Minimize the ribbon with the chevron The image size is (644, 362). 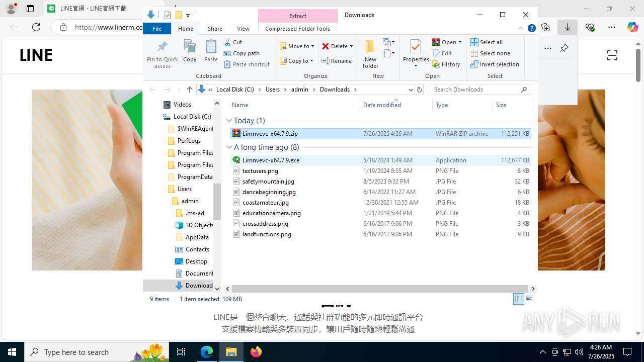click(x=521, y=29)
